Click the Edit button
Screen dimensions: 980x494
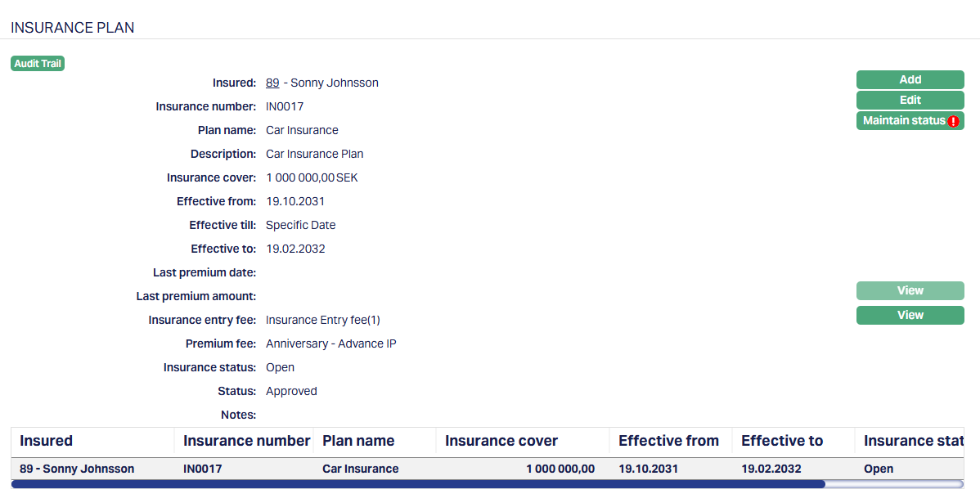coord(910,100)
